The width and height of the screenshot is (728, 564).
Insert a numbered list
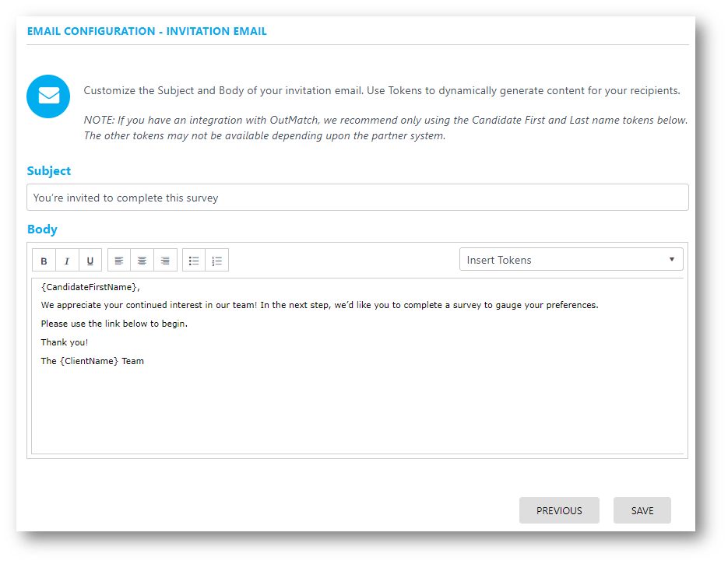[217, 261]
